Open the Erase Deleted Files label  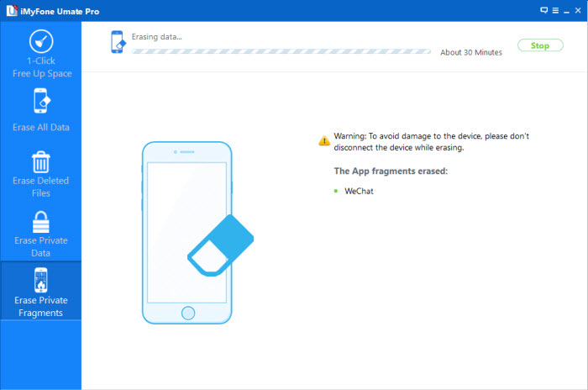(x=41, y=187)
